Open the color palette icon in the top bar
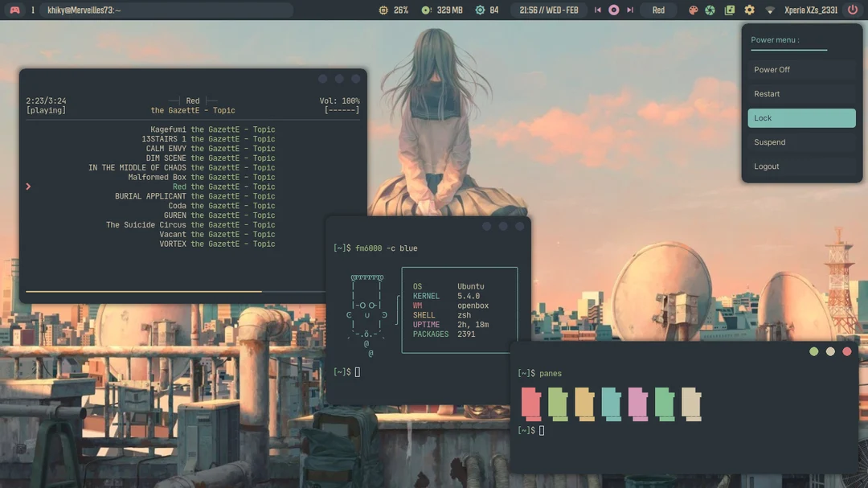Viewport: 868px width, 488px height. 693,10
